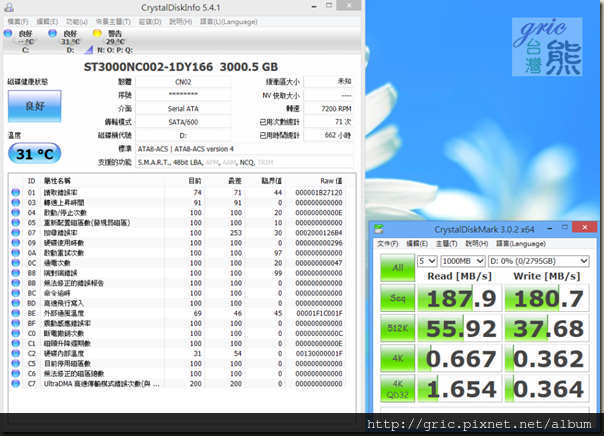
Task: Click the blue status icon for attribute BB
Action: coord(15,283)
